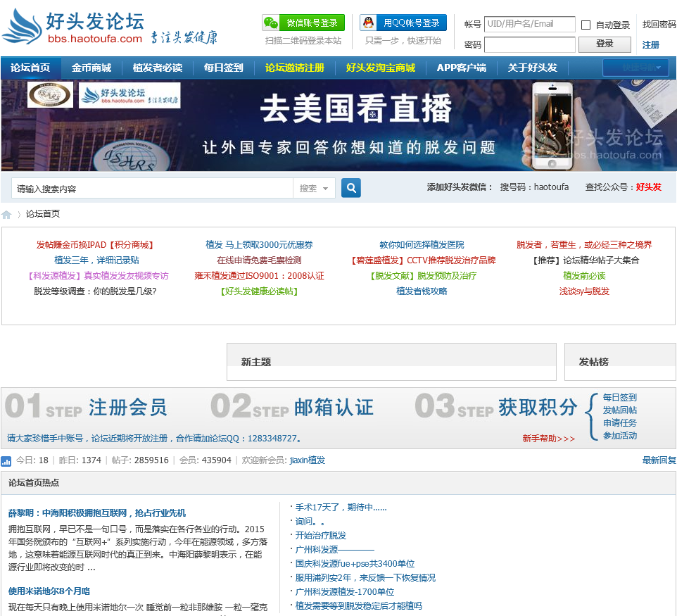Open the APP客户端 nav item
This screenshot has width=677, height=616.
pos(461,68)
